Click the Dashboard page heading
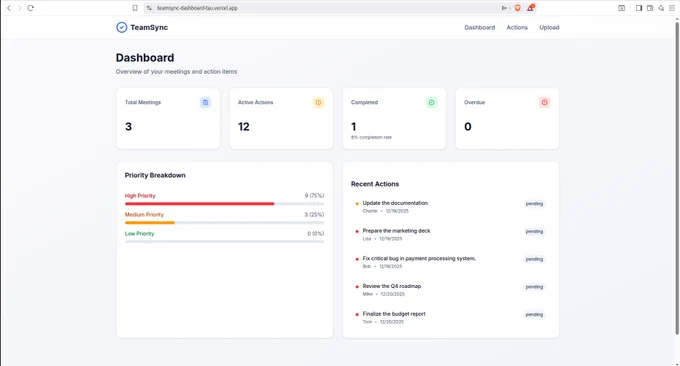The height and width of the screenshot is (366, 680). tap(145, 58)
